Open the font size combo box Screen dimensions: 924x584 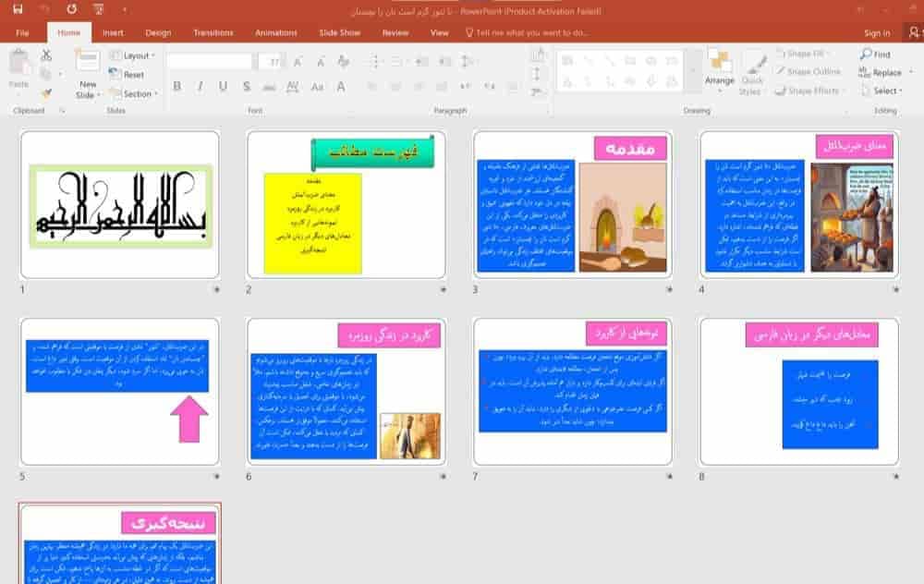(x=273, y=61)
